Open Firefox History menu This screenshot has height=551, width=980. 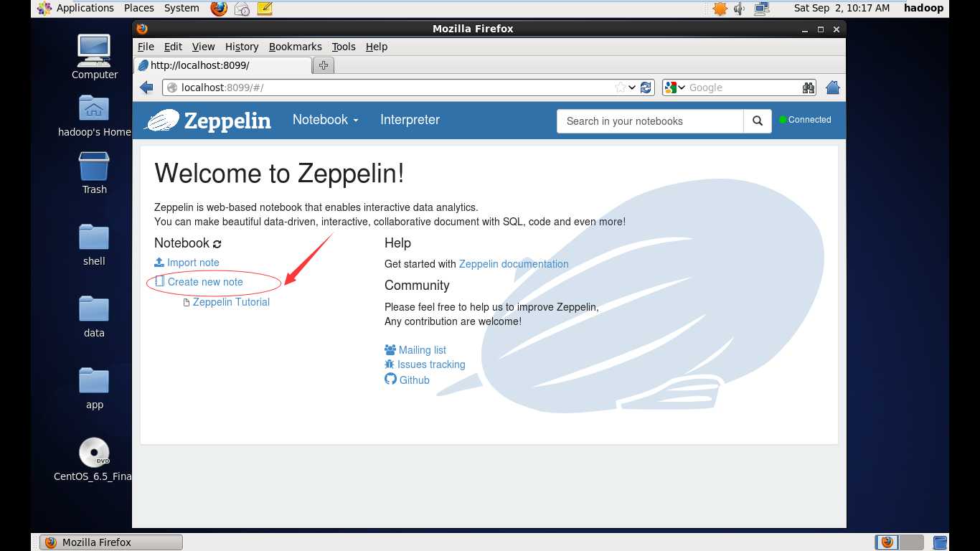click(242, 47)
